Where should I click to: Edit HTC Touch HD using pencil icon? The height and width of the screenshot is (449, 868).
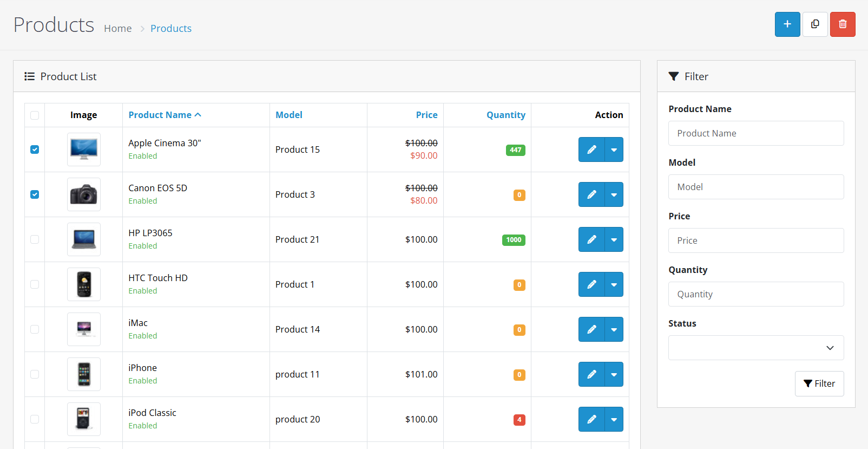click(x=591, y=284)
